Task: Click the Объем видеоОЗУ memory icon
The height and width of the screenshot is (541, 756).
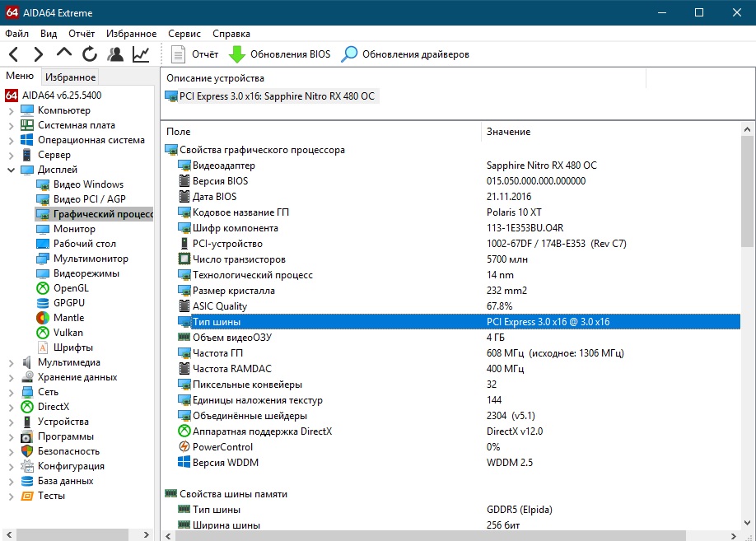Action: tap(184, 337)
